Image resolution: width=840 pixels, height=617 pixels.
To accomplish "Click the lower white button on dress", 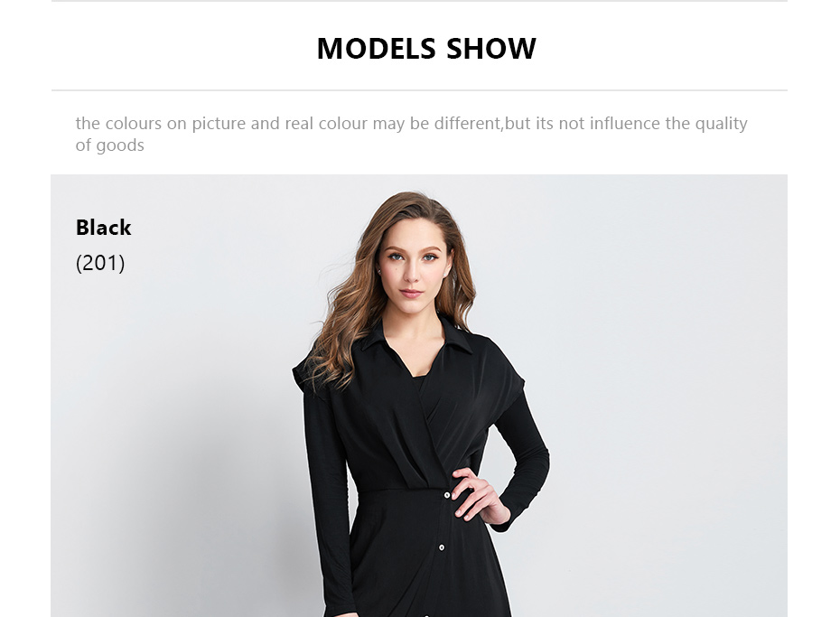I will point(442,547).
